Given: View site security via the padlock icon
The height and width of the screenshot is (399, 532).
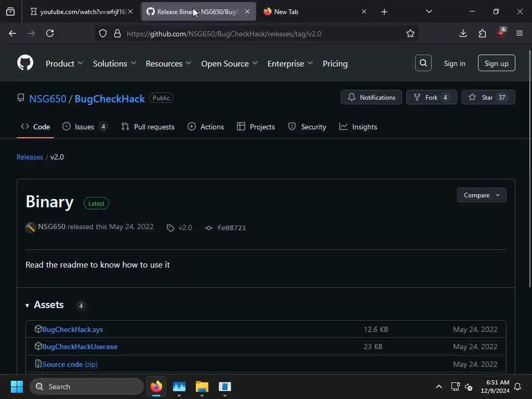Looking at the screenshot, I should (x=117, y=34).
